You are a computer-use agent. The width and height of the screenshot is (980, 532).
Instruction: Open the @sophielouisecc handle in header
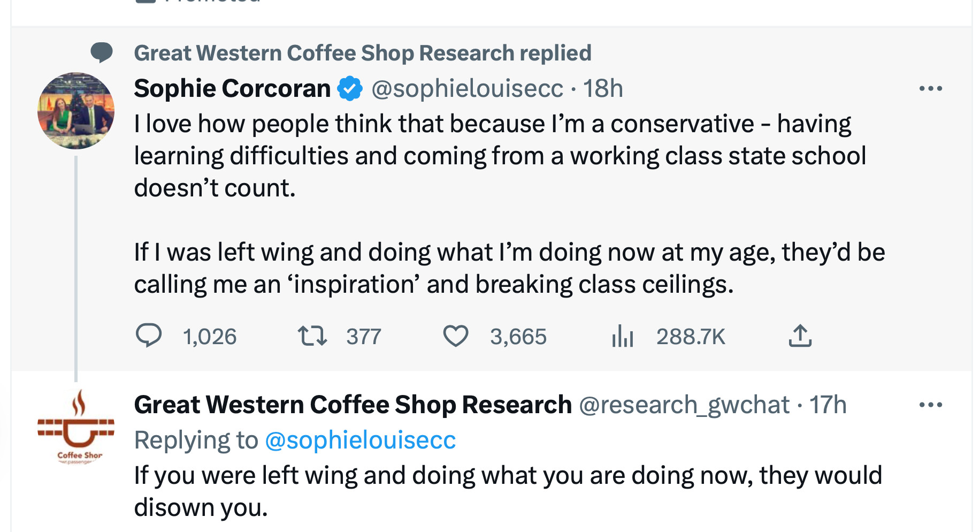pyautogui.click(x=467, y=88)
